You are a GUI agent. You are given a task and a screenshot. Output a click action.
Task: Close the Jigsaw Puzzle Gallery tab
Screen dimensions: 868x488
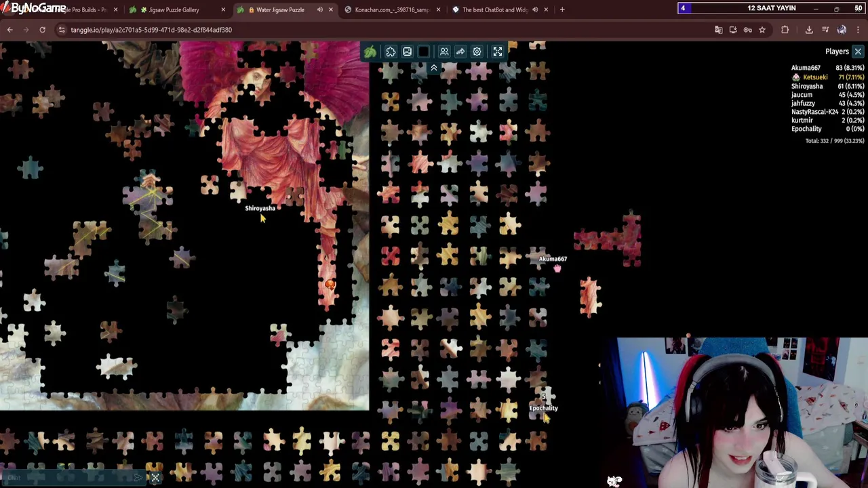pos(223,9)
